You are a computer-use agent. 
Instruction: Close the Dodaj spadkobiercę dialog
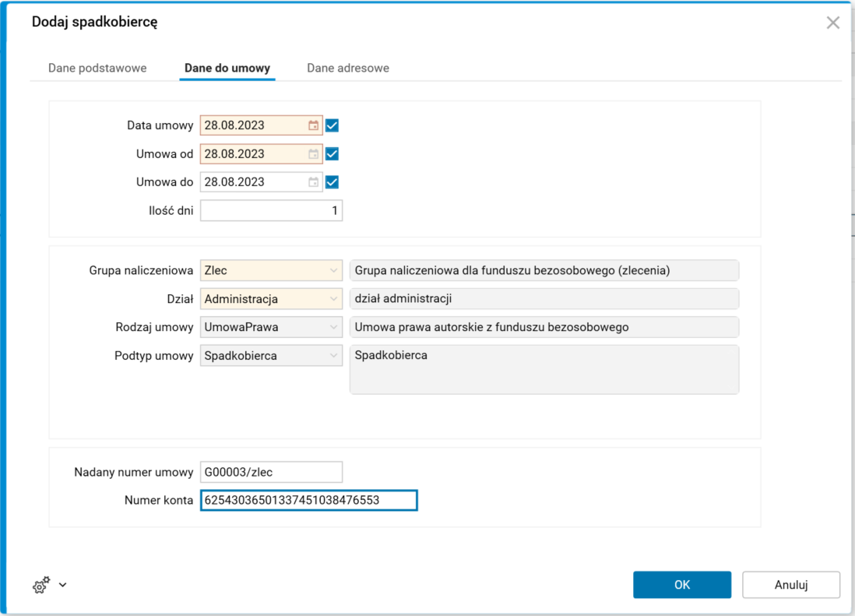832,23
